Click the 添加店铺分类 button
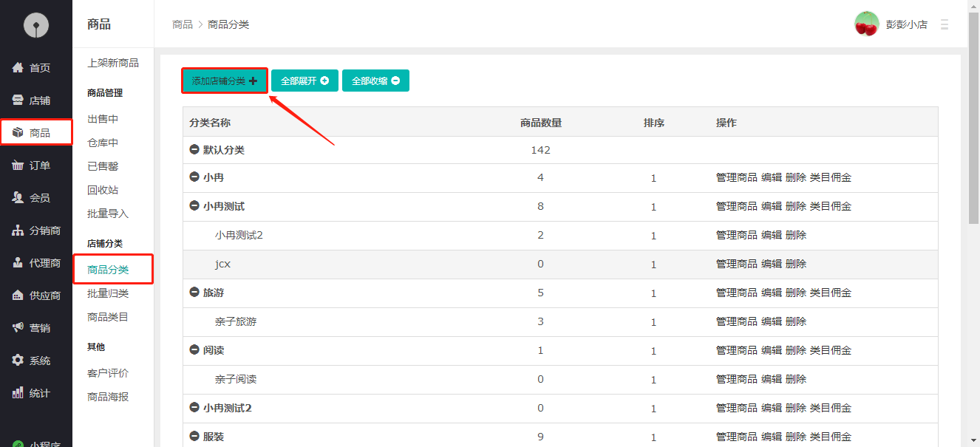The image size is (980, 447). 225,81
